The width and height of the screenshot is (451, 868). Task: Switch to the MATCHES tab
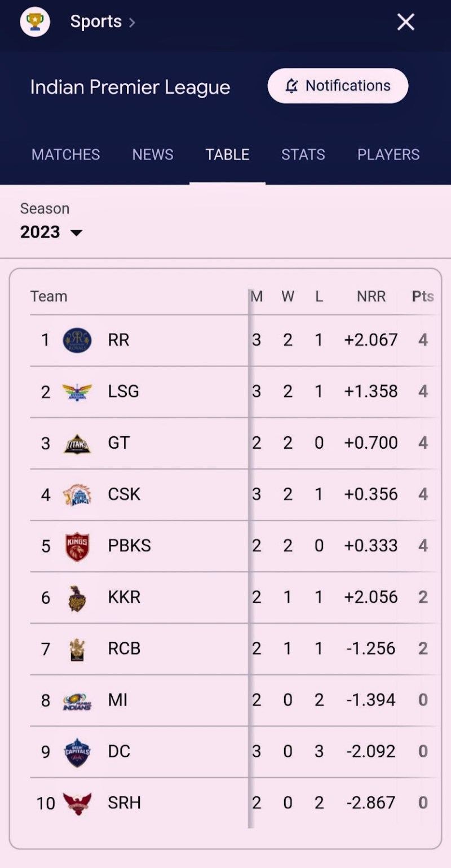click(65, 155)
